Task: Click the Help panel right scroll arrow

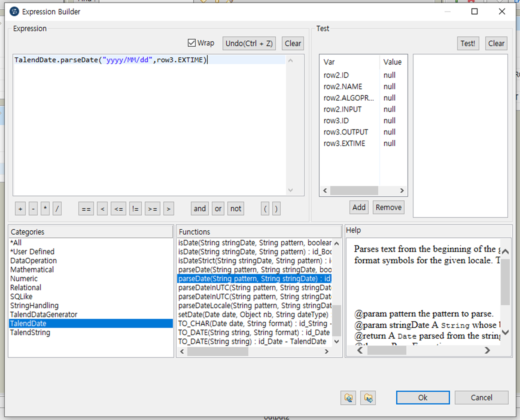Action: [487, 350]
